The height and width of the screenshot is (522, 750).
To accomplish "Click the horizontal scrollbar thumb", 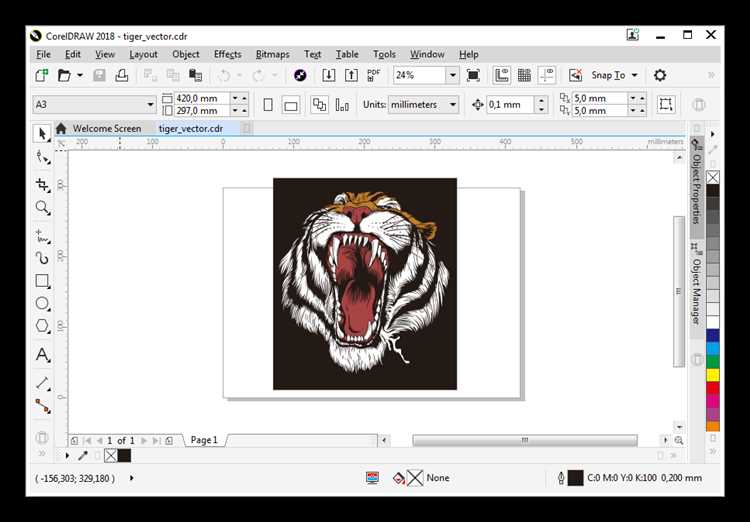I will tap(525, 440).
